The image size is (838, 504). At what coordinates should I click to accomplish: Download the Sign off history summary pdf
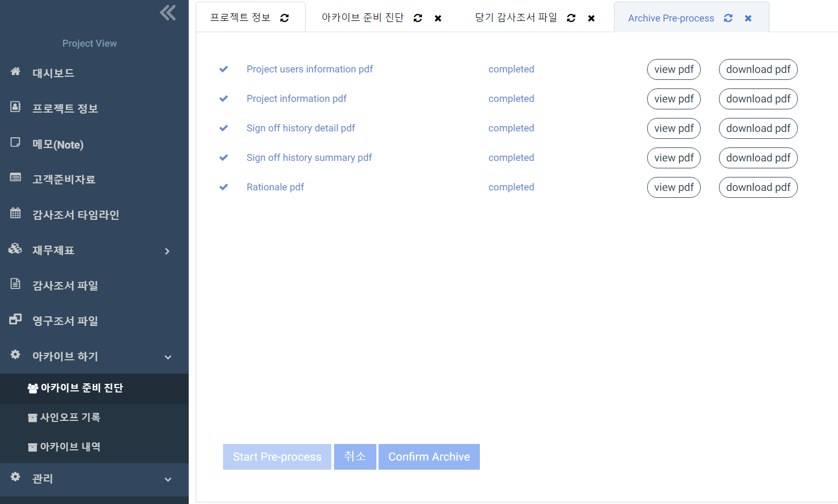(758, 158)
